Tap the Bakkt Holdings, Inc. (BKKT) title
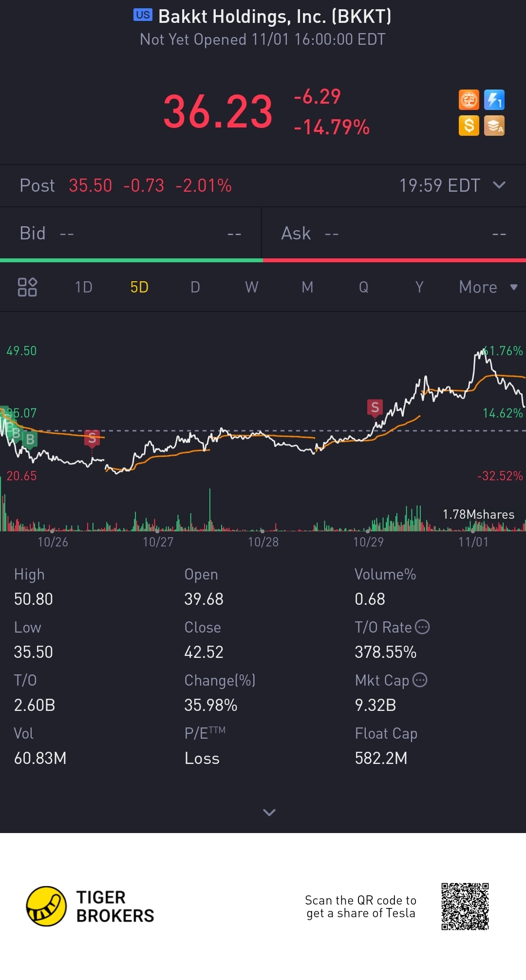 tap(275, 17)
